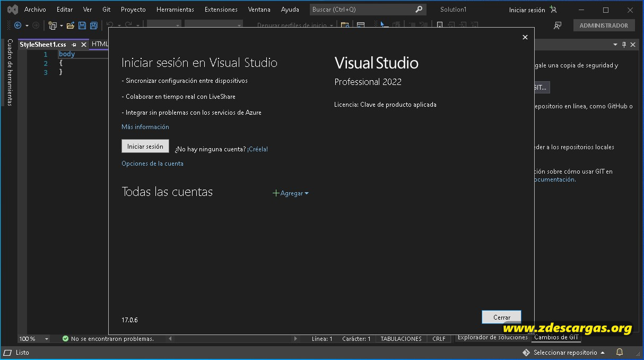The image size is (644, 360).
Task: Click the Línea: 1 status indicator
Action: (322, 339)
